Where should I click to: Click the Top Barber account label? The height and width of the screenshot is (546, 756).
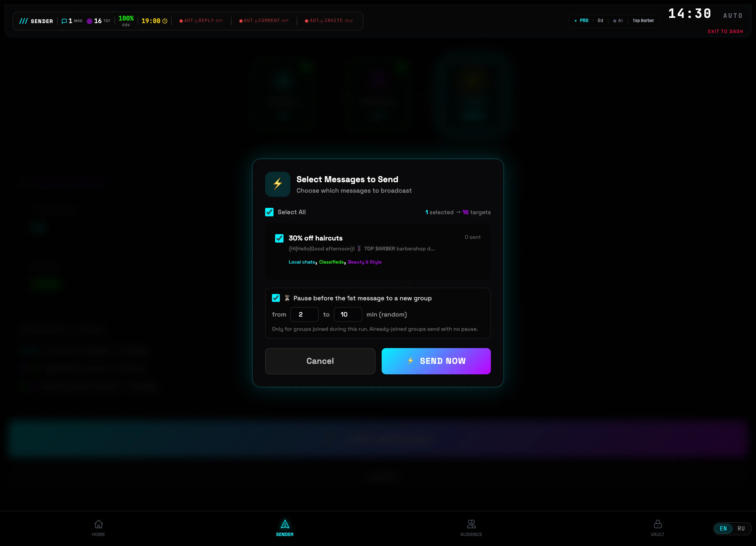(x=643, y=21)
